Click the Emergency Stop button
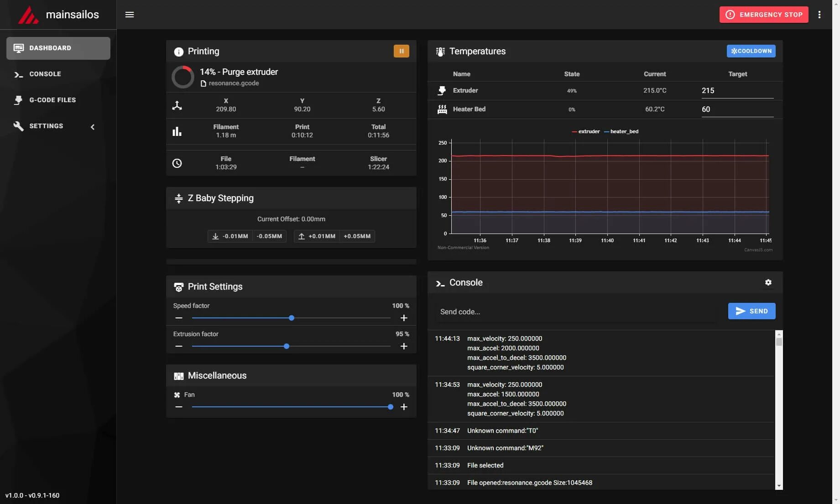 point(763,15)
